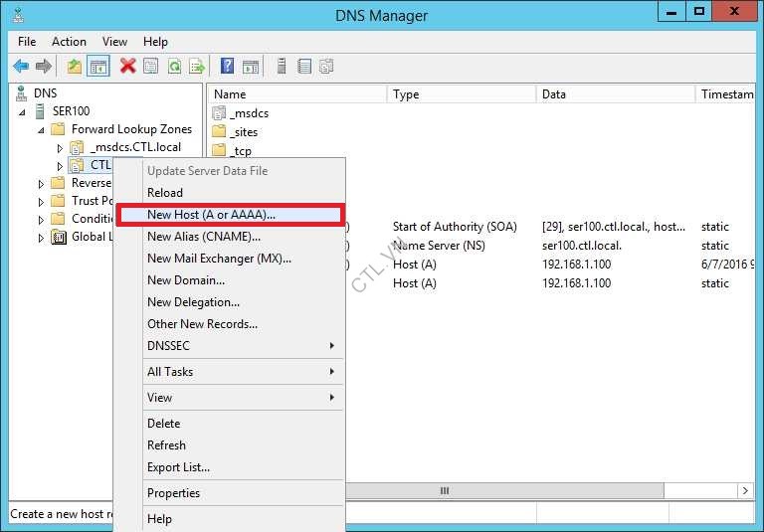Collapse the Forward Lookup Zones node
This screenshot has height=532, width=764.
point(41,130)
